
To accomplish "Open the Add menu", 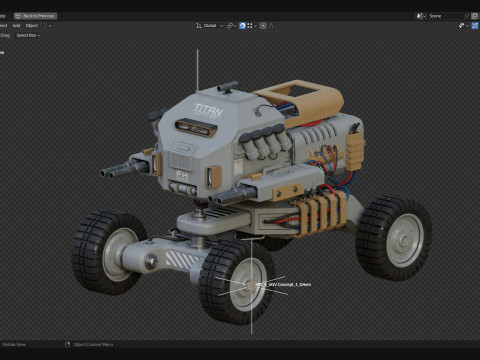I will [x=16, y=26].
